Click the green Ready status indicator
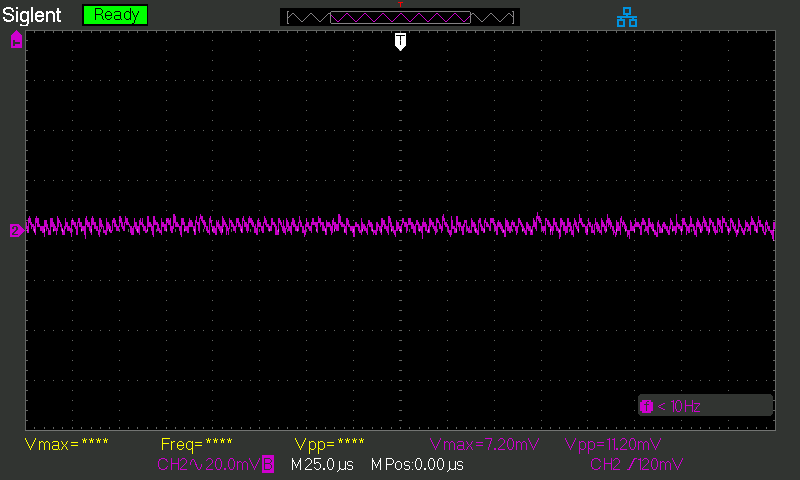The image size is (800, 480). pyautogui.click(x=115, y=15)
